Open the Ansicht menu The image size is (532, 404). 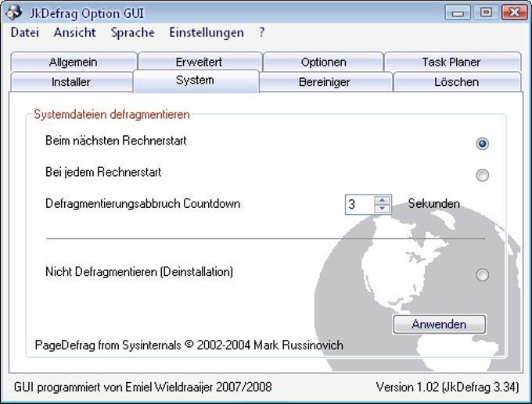pyautogui.click(x=74, y=33)
